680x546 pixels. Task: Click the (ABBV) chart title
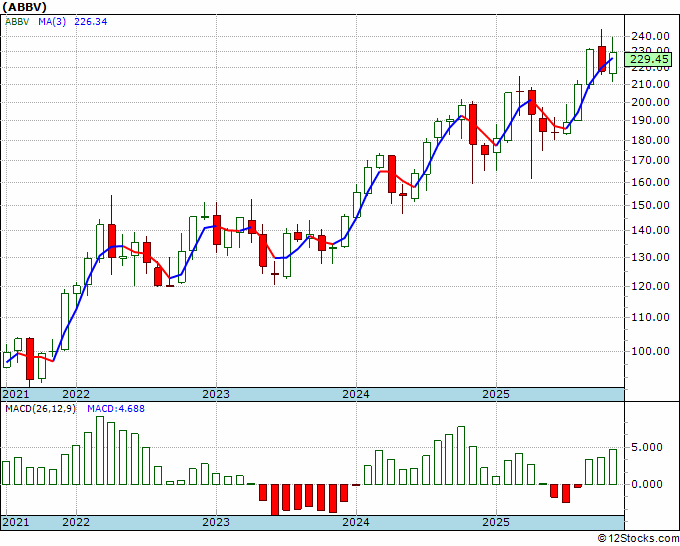click(25, 7)
